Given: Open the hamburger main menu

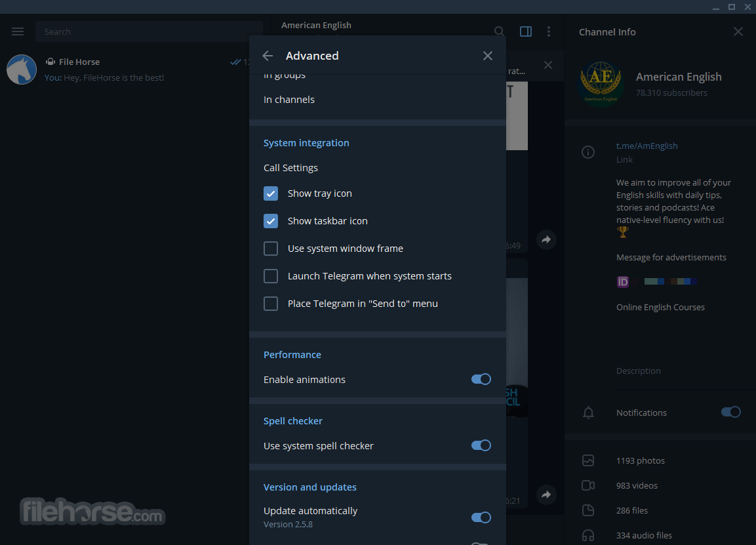Looking at the screenshot, I should (18, 32).
